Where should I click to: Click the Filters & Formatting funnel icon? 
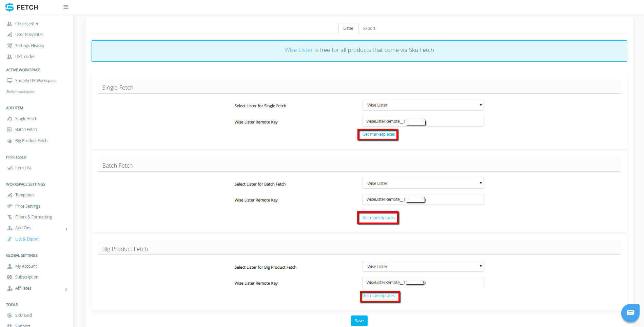click(x=9, y=217)
